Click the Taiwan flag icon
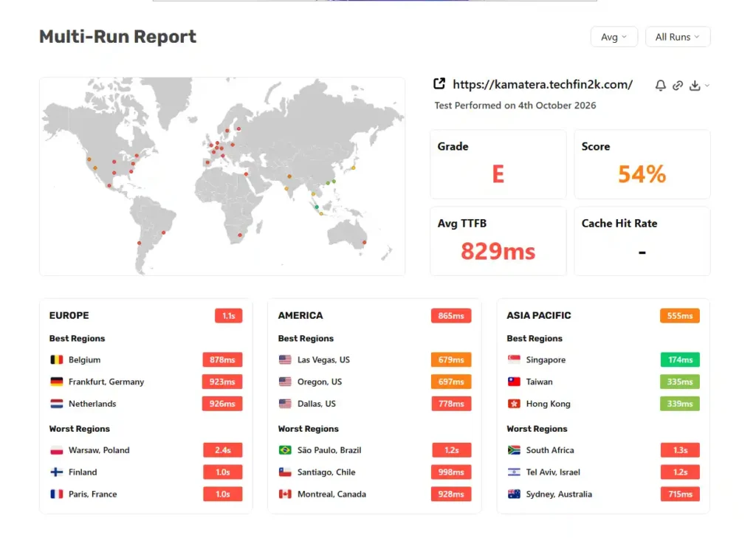 (x=514, y=382)
